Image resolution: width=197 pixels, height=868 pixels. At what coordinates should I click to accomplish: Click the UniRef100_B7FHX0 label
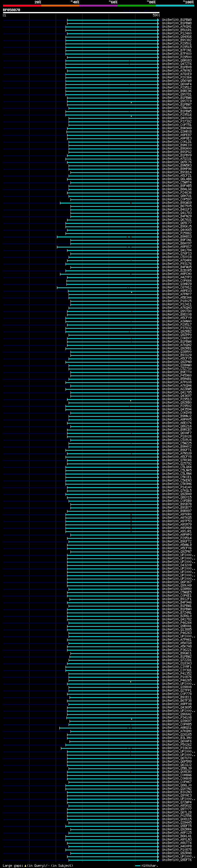(177, 54)
